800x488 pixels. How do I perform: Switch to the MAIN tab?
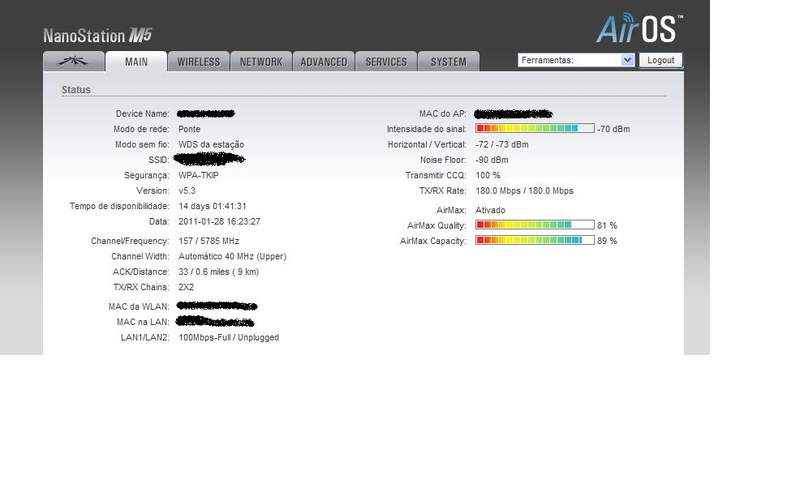(136, 62)
